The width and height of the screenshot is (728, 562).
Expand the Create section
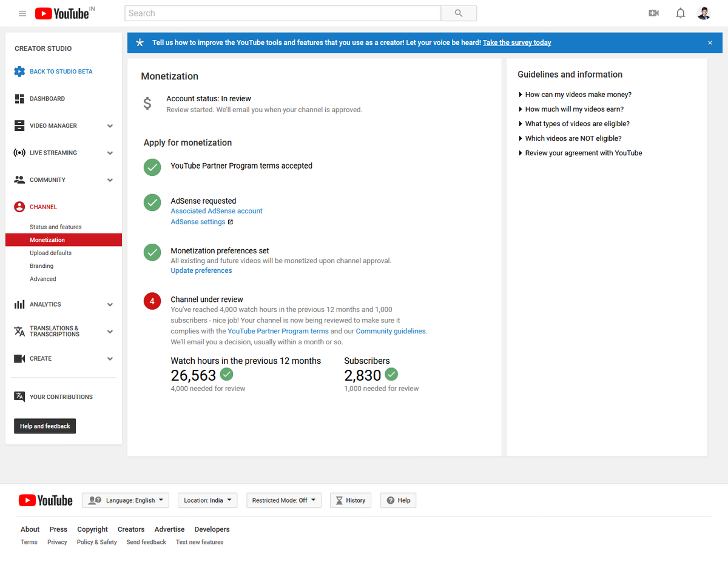[x=110, y=359]
